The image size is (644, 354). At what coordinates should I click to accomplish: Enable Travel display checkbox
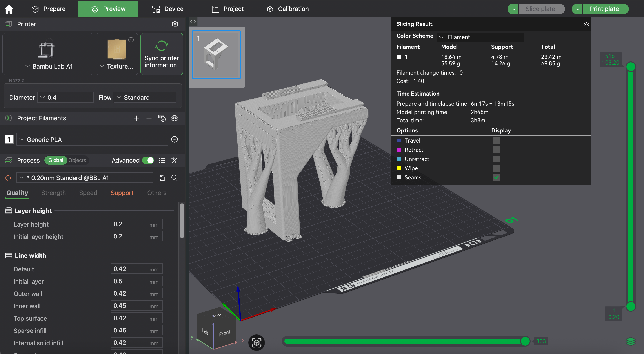coord(496,141)
